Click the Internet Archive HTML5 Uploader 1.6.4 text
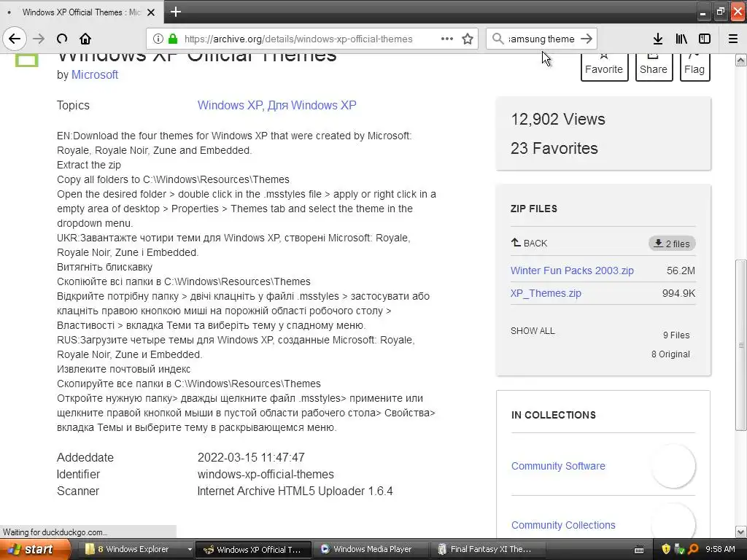The width and height of the screenshot is (747, 560). coord(295,491)
